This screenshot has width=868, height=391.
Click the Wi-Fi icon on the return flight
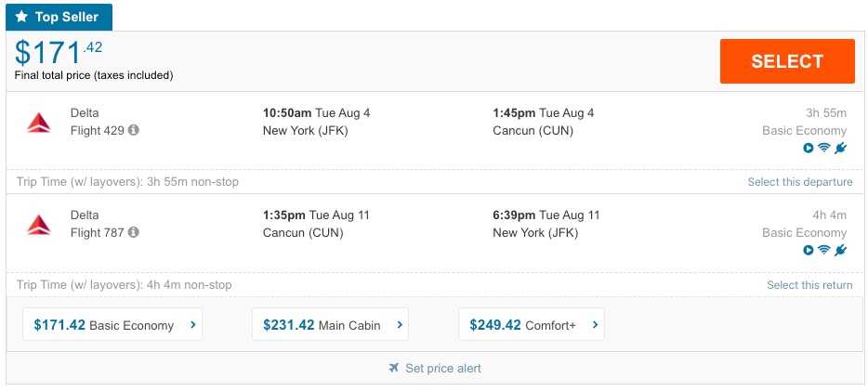click(x=824, y=250)
